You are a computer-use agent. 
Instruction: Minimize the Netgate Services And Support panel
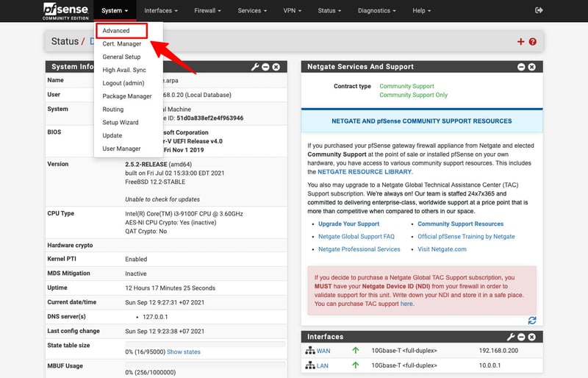click(521, 67)
